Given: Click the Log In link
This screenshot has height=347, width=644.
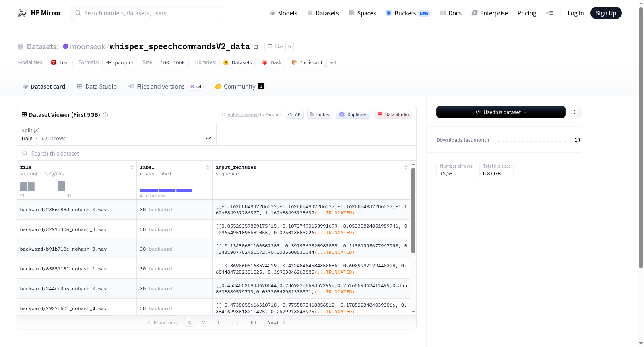Looking at the screenshot, I should coord(576,13).
